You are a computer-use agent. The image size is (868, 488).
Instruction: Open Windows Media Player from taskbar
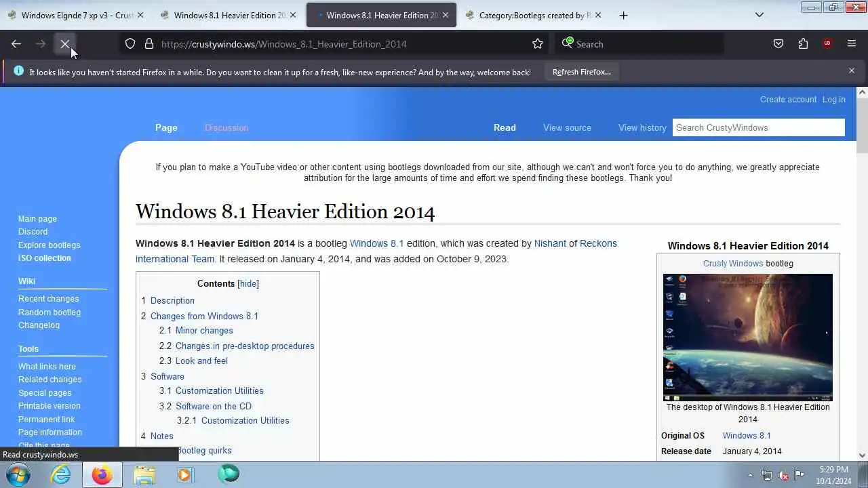[x=185, y=474]
